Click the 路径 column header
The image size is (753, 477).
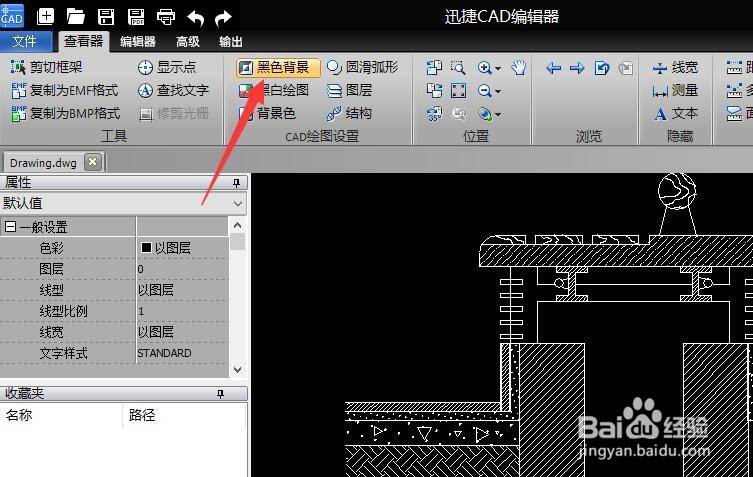(x=142, y=415)
